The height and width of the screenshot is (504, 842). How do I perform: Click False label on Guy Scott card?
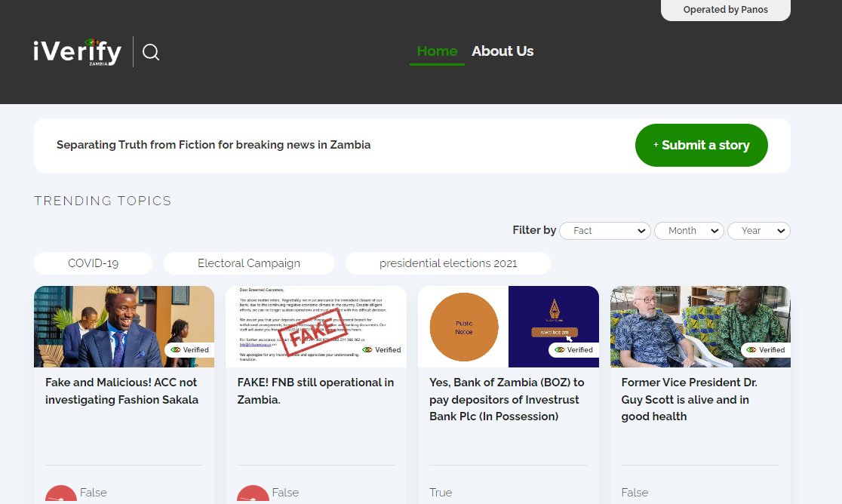635,493
